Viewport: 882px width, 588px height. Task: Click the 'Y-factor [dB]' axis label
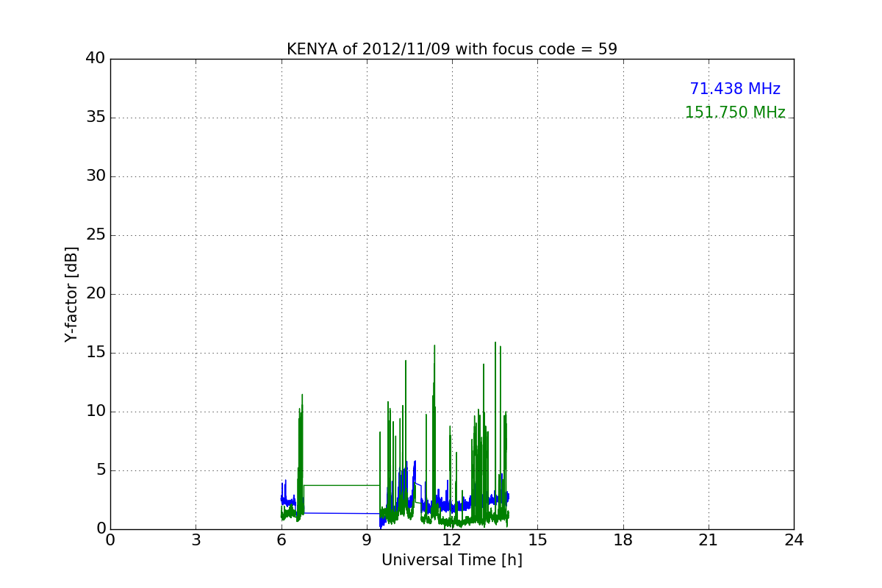pos(71,294)
